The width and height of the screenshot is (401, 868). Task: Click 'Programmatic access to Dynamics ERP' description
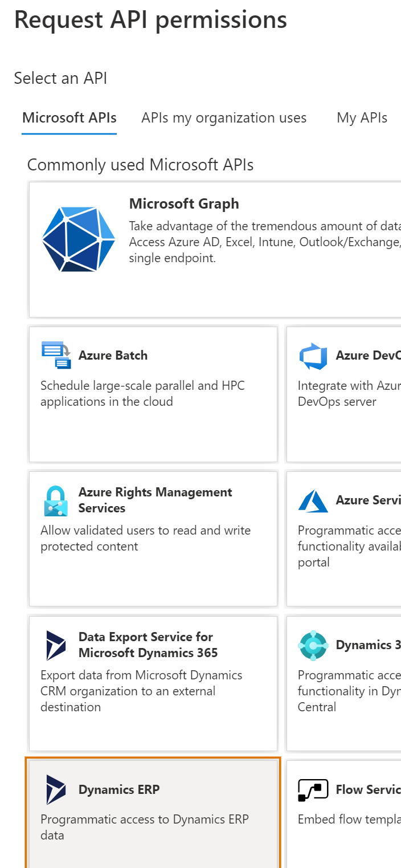(x=145, y=827)
